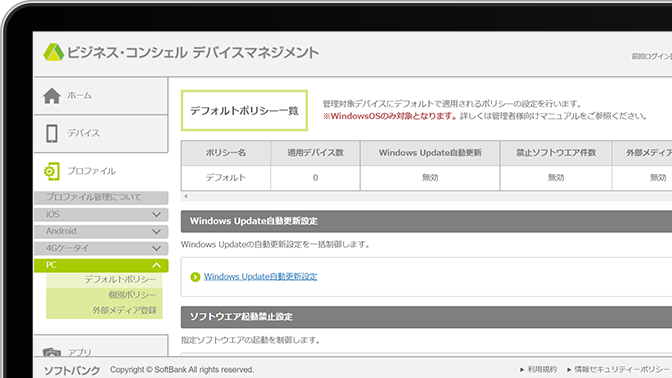Select 個別ポリシー under PC

pos(104,295)
